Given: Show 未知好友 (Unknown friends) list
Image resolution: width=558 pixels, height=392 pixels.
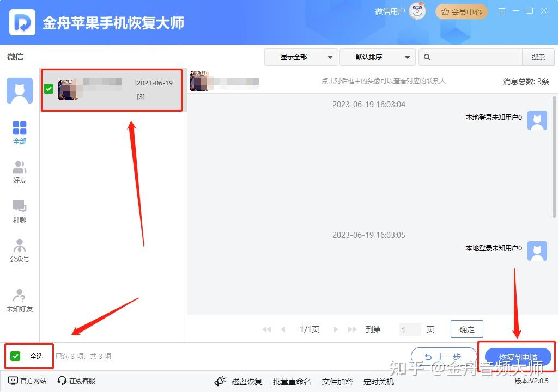Looking at the screenshot, I should pos(20,297).
